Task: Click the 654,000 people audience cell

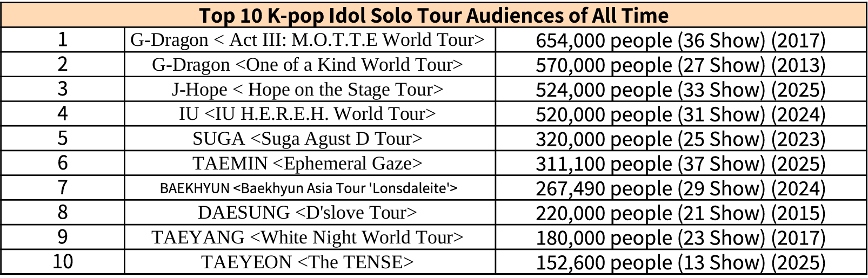Action: pyautogui.click(x=680, y=40)
